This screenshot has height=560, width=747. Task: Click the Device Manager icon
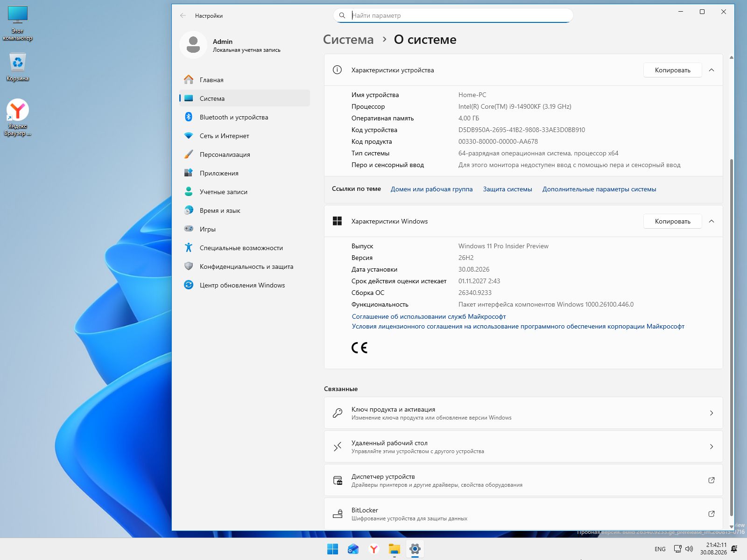click(337, 480)
